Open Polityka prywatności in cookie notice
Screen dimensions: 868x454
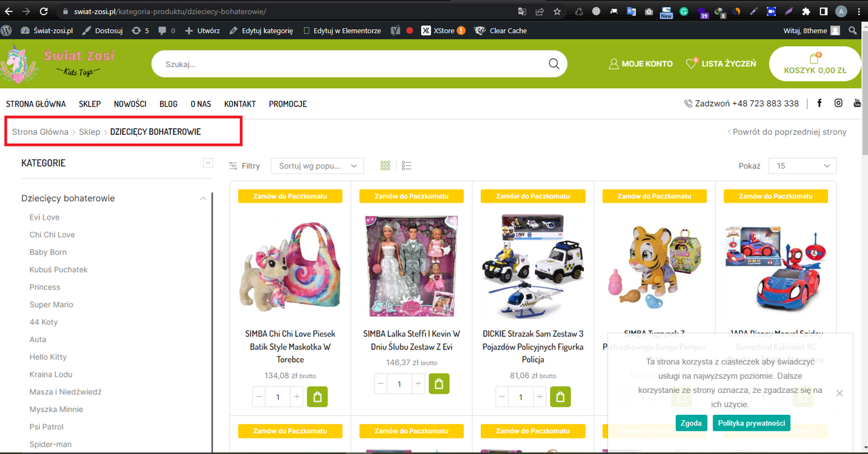click(751, 423)
